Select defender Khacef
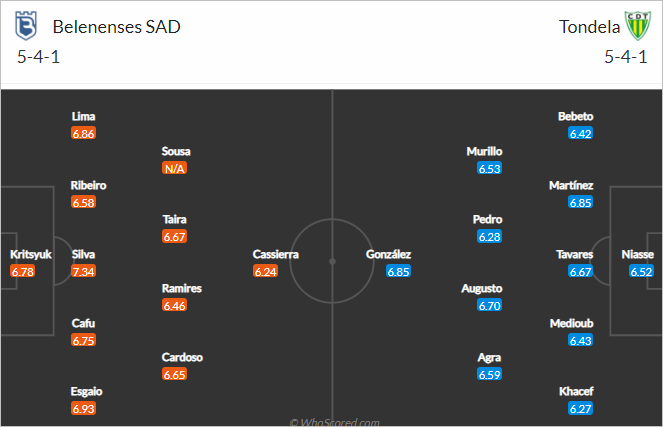Screen dimensions: 663x427 576,391
